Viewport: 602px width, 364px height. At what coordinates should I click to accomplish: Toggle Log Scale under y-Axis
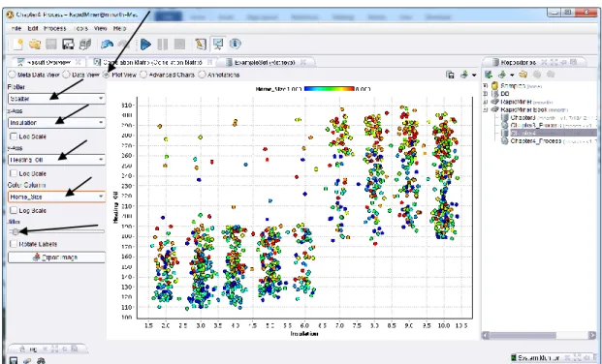(14, 173)
